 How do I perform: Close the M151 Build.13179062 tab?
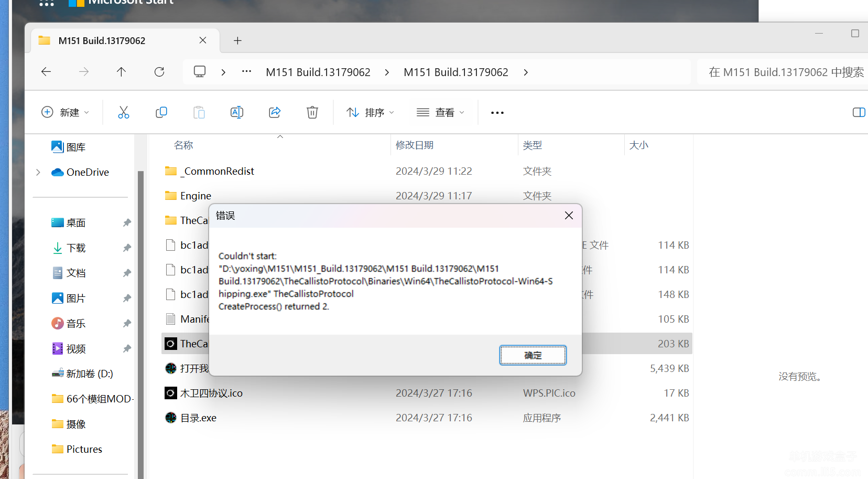coord(203,40)
